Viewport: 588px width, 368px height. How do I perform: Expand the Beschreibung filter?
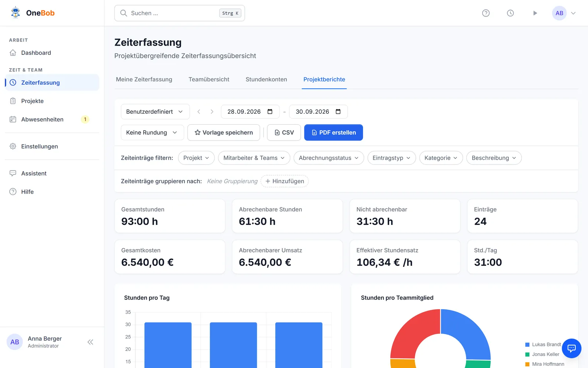pyautogui.click(x=494, y=158)
